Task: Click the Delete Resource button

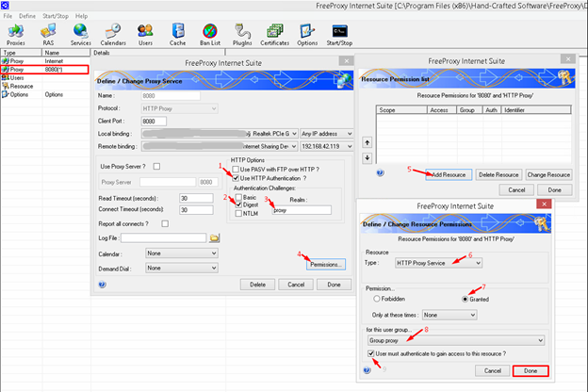Action: click(x=498, y=175)
